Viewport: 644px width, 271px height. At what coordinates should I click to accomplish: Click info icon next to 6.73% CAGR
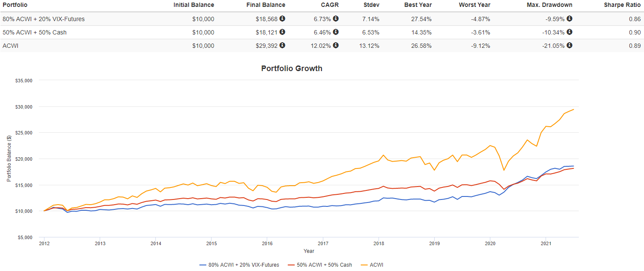336,19
